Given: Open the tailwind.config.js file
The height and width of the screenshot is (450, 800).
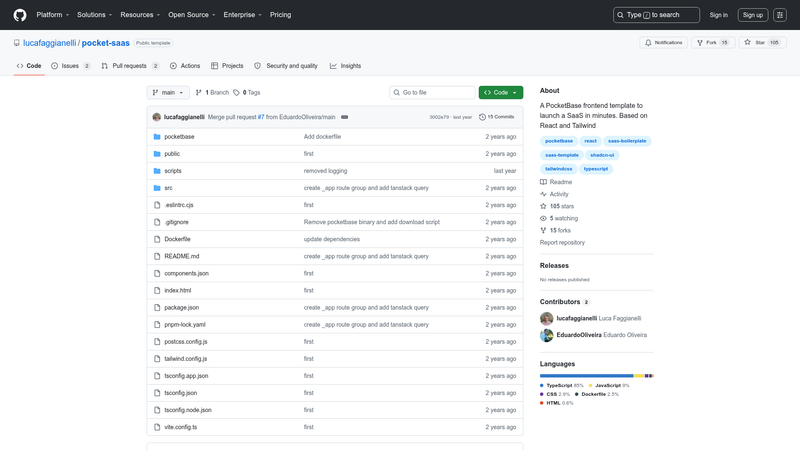Looking at the screenshot, I should [186, 359].
